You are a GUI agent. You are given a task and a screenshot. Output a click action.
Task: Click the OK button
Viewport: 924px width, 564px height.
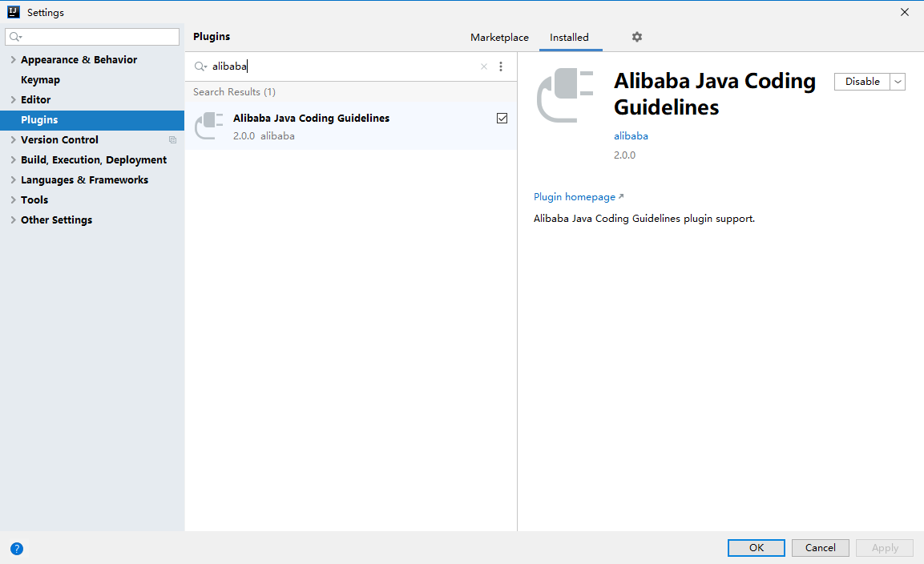(x=756, y=547)
